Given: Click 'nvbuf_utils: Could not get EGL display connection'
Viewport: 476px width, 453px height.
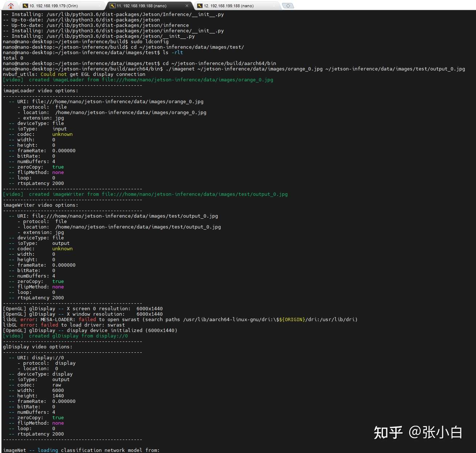Looking at the screenshot, I should 74,74.
